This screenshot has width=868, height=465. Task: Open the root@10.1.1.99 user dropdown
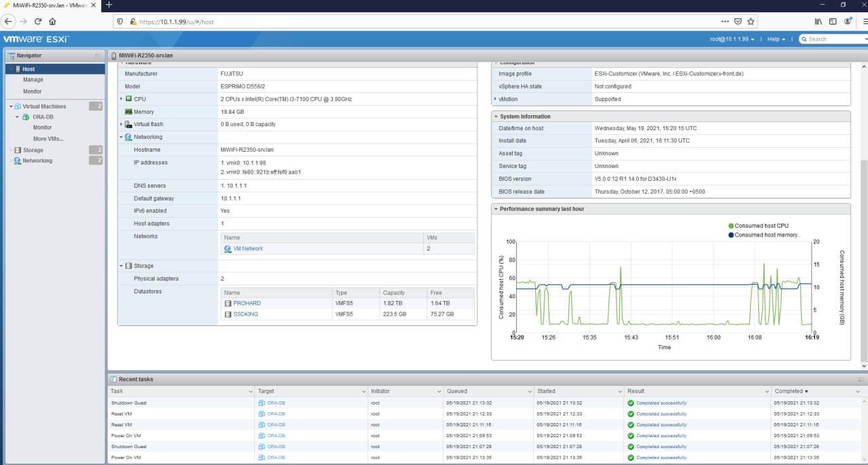pyautogui.click(x=732, y=39)
